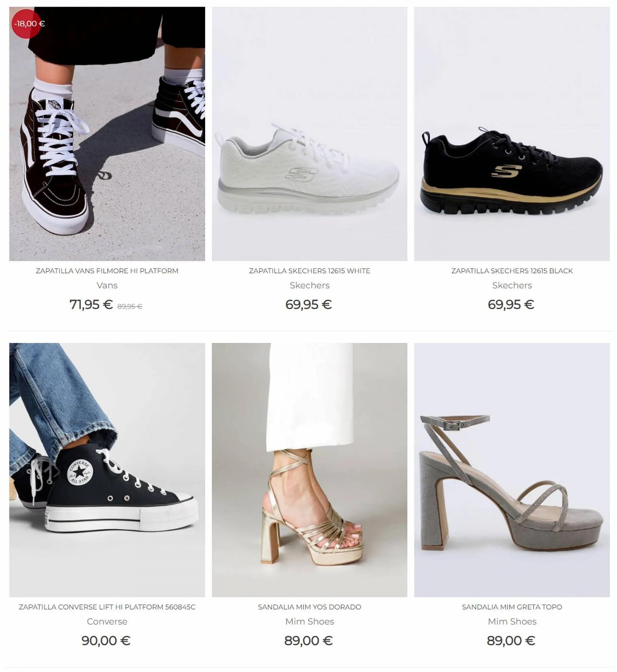The height and width of the screenshot is (672, 617).
Task: Open the ZAPATILLA VANS FILMORE HI PLATFORM title
Action: point(107,271)
